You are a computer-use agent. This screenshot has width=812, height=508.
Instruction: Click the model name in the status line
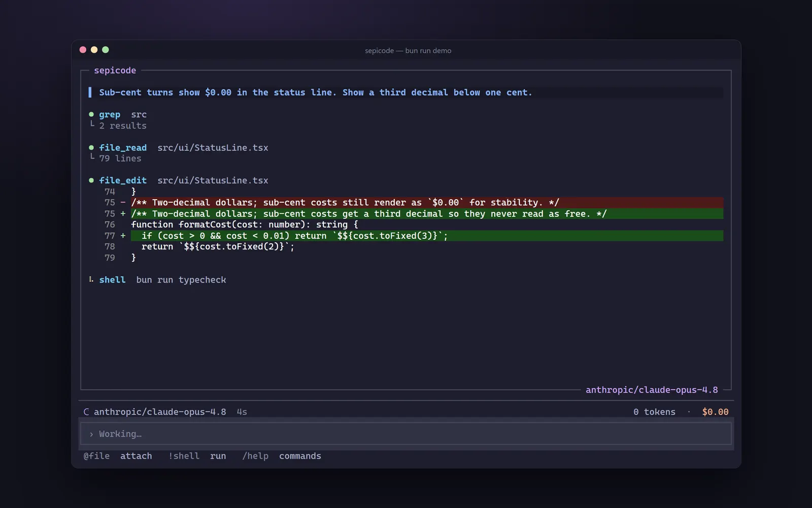point(160,412)
